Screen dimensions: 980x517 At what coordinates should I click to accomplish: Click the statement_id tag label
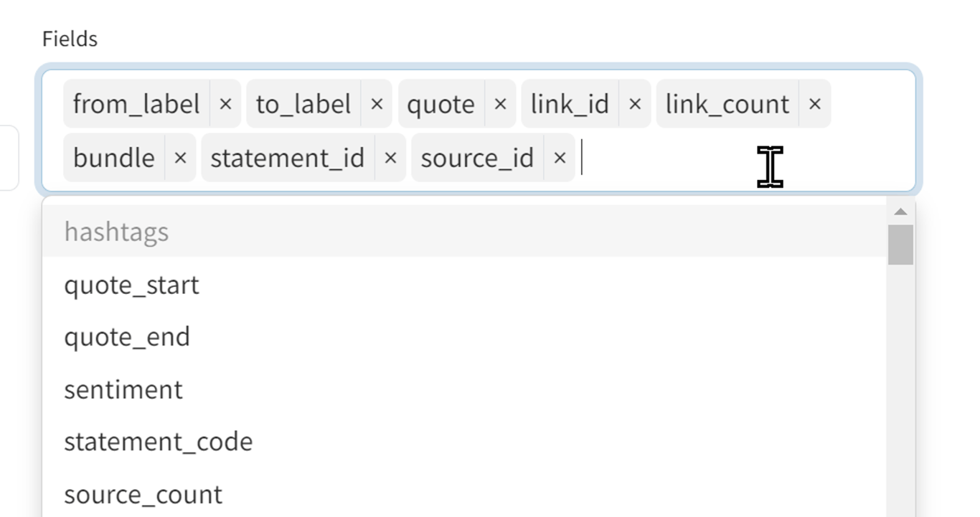(x=287, y=158)
